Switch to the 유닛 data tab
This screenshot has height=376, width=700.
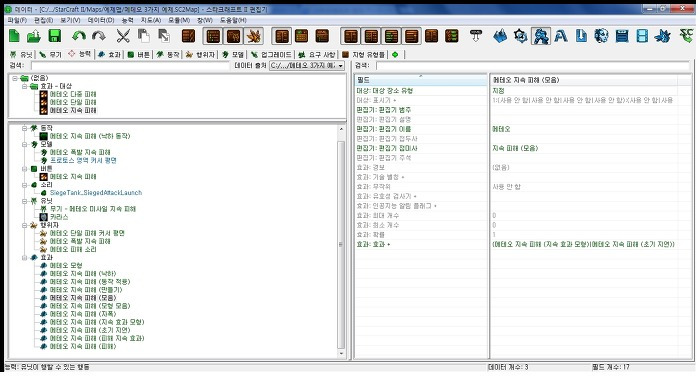coord(22,54)
